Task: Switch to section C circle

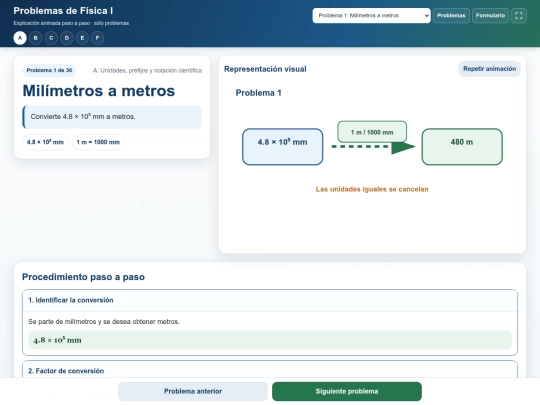Action: [51, 38]
